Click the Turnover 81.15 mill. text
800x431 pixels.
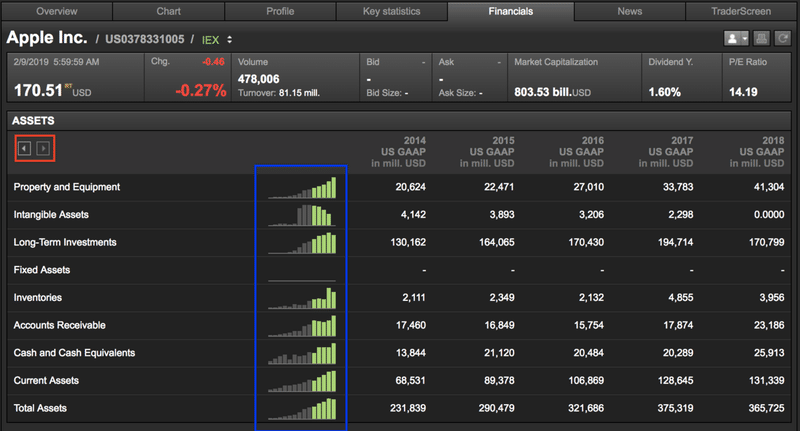click(279, 93)
